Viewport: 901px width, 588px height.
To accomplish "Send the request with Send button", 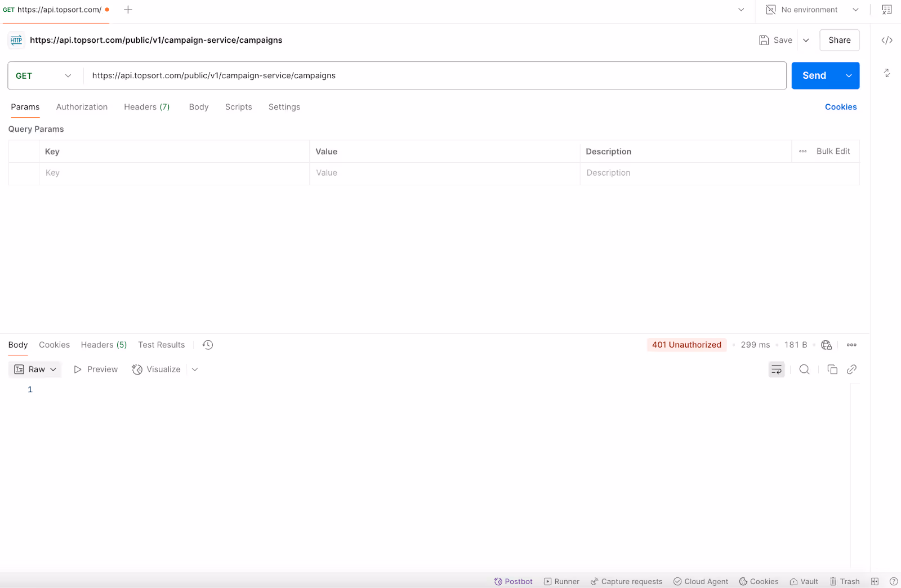I will (814, 75).
